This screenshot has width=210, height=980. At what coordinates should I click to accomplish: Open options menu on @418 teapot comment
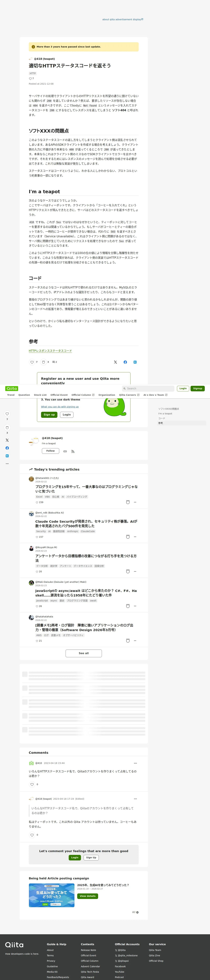135,799
